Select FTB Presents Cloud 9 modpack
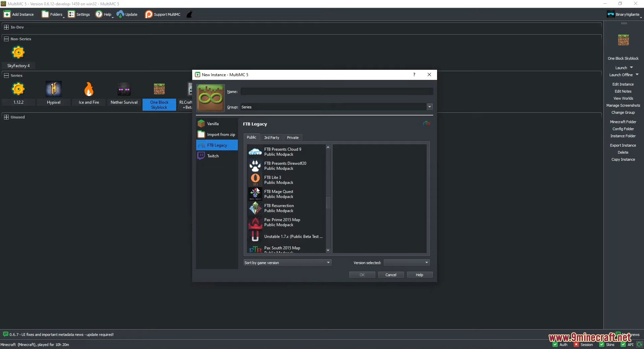This screenshot has width=644, height=349. 286,152
